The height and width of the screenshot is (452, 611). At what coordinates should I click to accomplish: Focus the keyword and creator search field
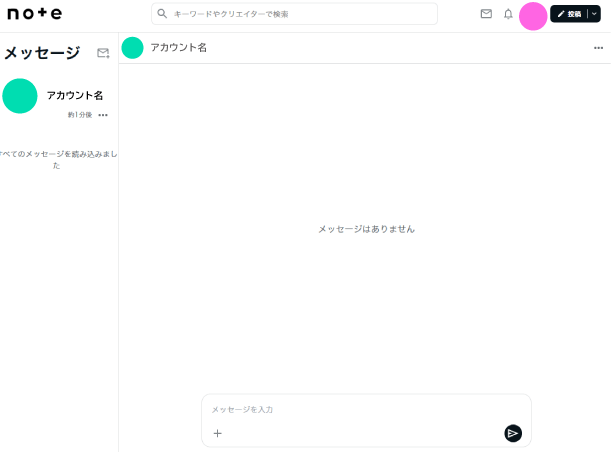point(300,14)
